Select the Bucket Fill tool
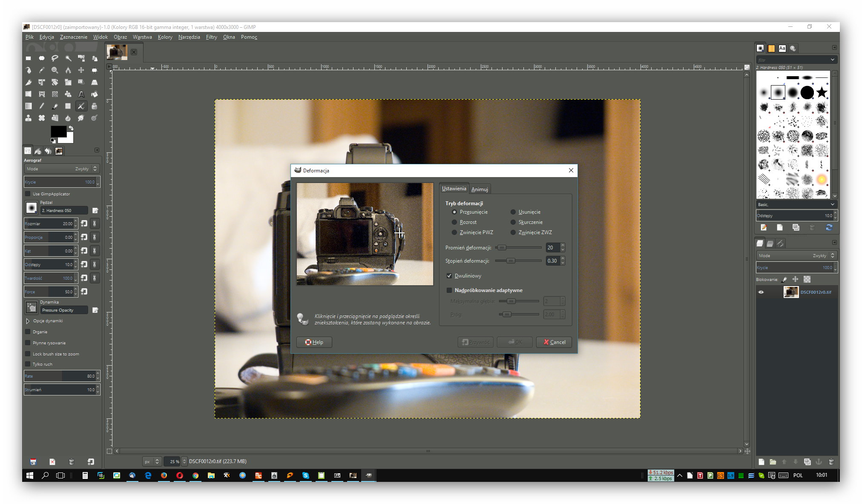862x504 pixels. click(x=95, y=94)
